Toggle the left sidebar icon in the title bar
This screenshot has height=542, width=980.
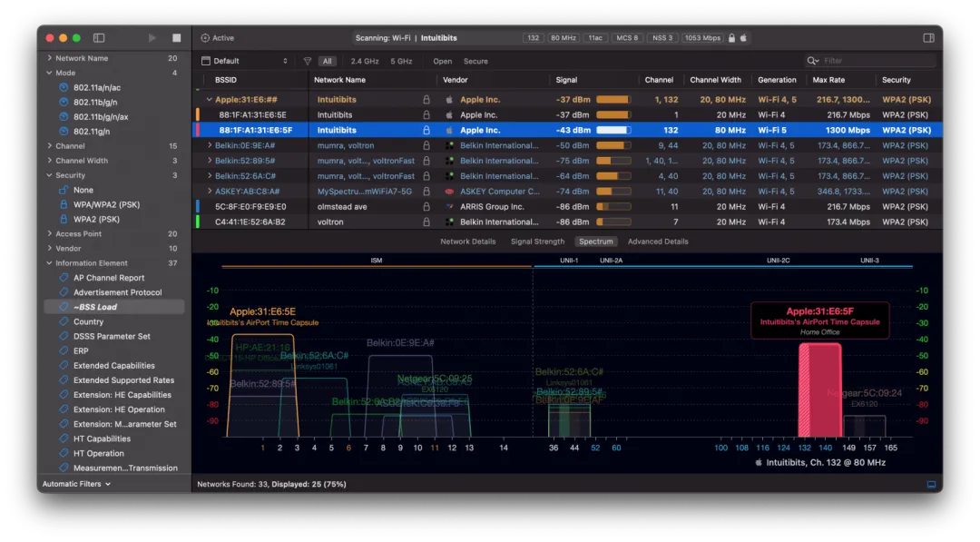pyautogui.click(x=99, y=38)
